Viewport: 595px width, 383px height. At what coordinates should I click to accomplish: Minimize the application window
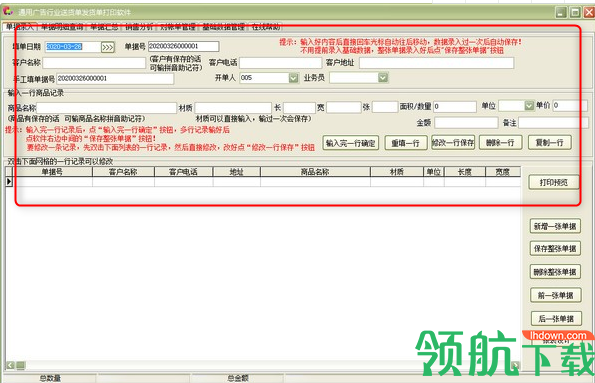click(x=562, y=13)
